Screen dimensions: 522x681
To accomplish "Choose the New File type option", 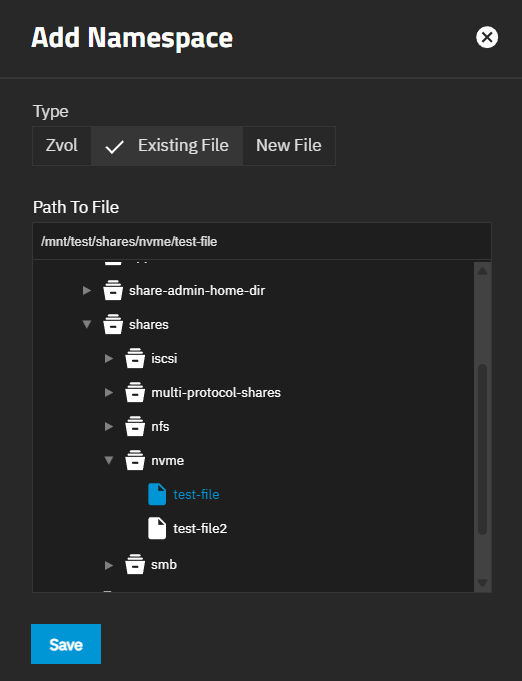I will [289, 145].
